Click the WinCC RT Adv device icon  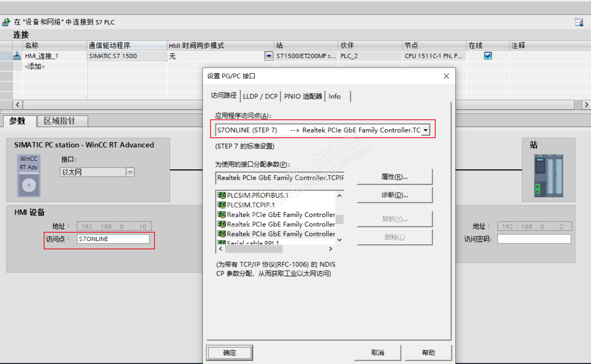(29, 175)
